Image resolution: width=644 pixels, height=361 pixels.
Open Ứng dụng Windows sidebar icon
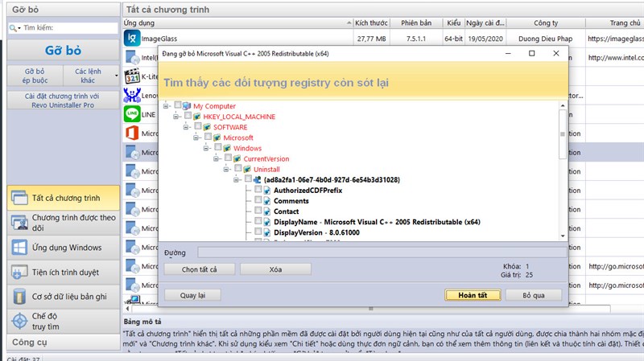pyautogui.click(x=19, y=248)
